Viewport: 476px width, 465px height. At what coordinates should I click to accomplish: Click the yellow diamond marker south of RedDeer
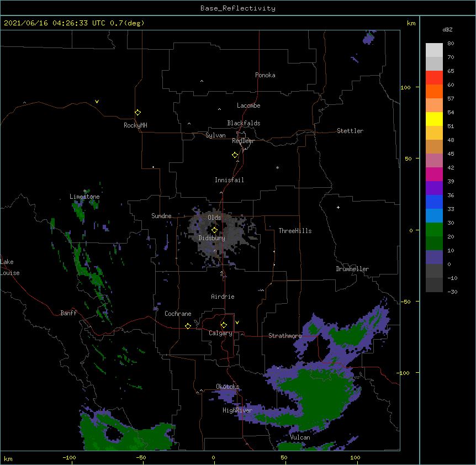click(235, 155)
